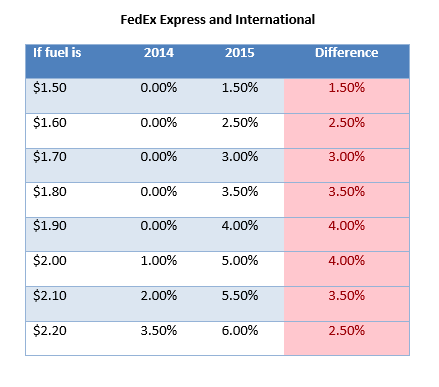The height and width of the screenshot is (387, 439).
Task: Select the 2015 column header
Action: coord(240,53)
